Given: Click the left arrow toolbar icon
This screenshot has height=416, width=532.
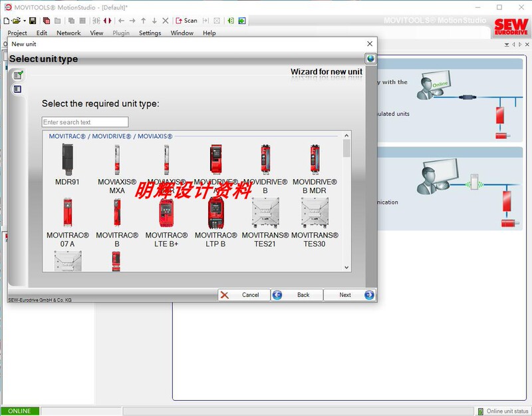Looking at the screenshot, I should (x=122, y=21).
